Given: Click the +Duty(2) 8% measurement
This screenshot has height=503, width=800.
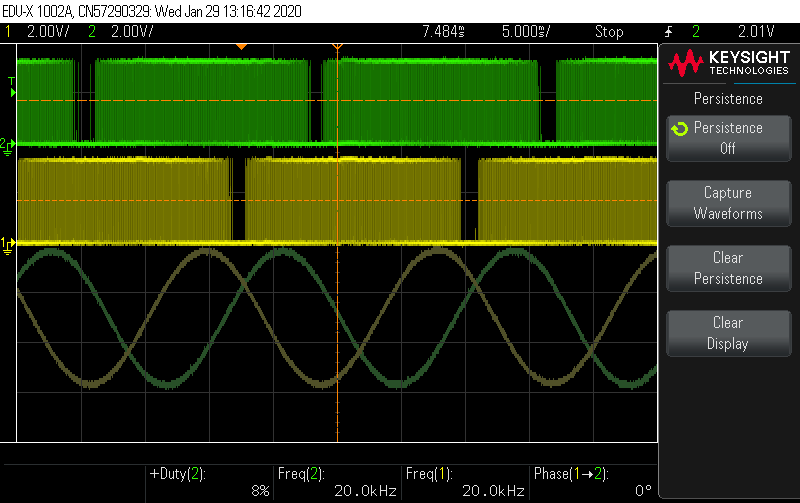Looking at the screenshot, I should (209, 482).
